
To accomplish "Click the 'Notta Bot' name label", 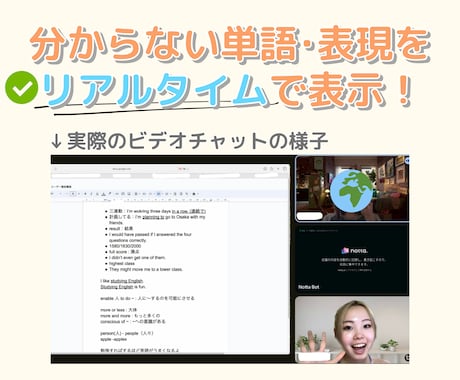I will click(x=309, y=287).
